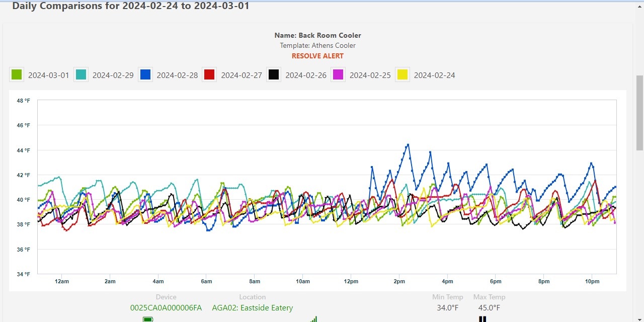Click the Back Room Cooler name heading

coord(317,35)
